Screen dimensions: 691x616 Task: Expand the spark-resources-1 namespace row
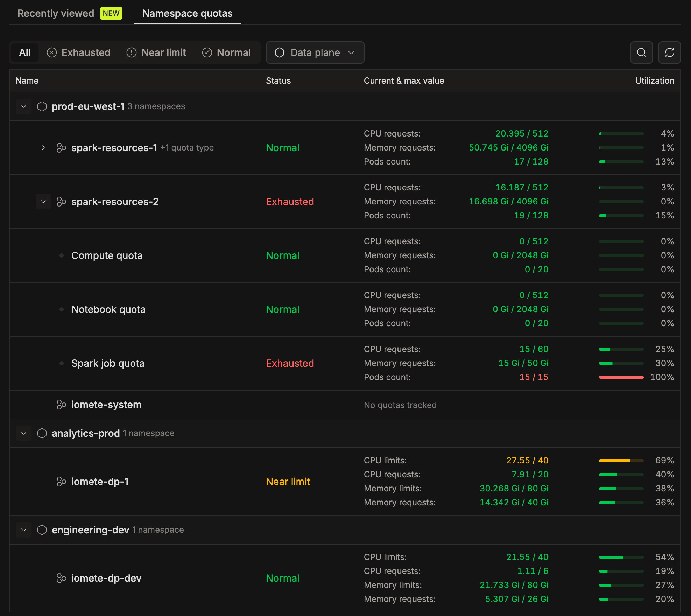43,148
